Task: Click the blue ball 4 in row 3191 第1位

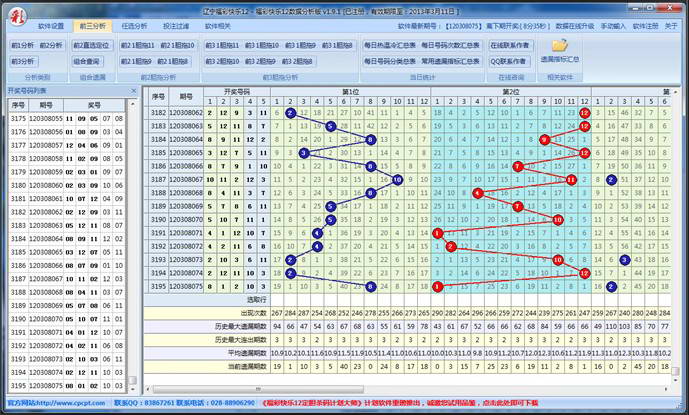Action: (x=317, y=233)
